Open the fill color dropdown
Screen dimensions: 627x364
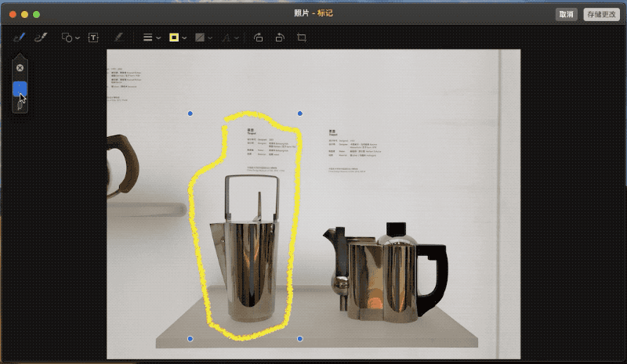(204, 37)
